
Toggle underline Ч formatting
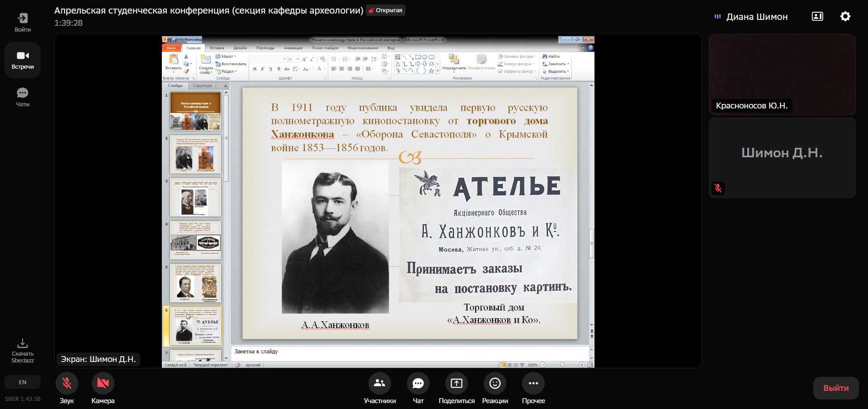point(270,69)
